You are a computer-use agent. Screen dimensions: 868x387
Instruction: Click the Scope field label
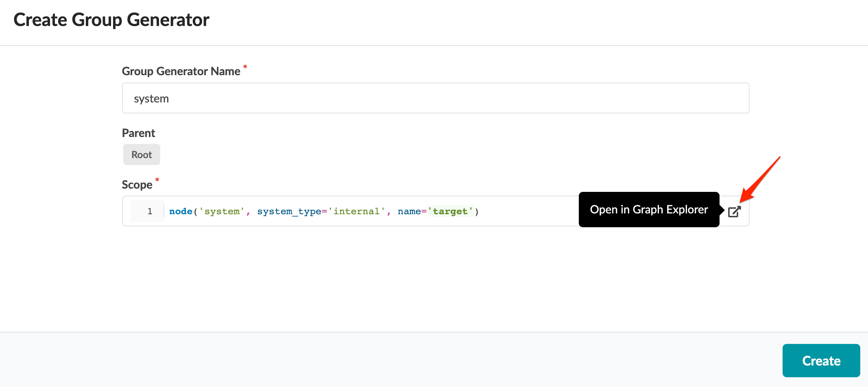(x=137, y=185)
